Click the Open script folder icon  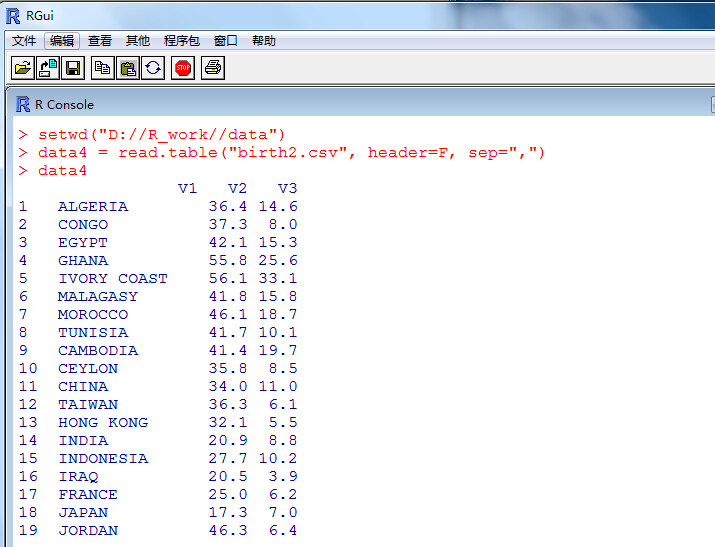tap(23, 68)
